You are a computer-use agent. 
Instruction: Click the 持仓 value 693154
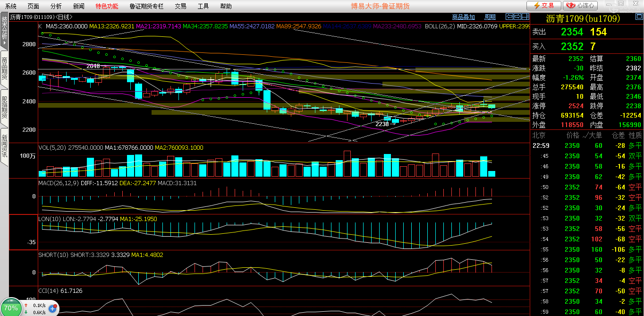(x=572, y=115)
